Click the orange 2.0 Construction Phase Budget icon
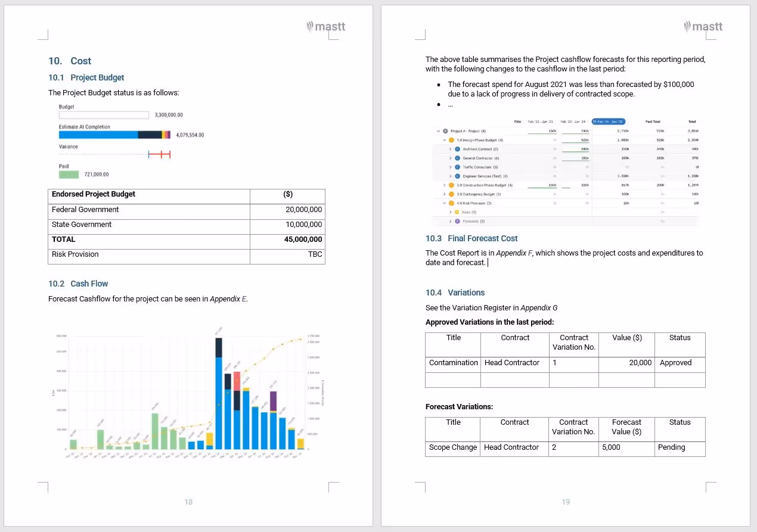Viewport: 757px width, 532px height. click(x=451, y=185)
